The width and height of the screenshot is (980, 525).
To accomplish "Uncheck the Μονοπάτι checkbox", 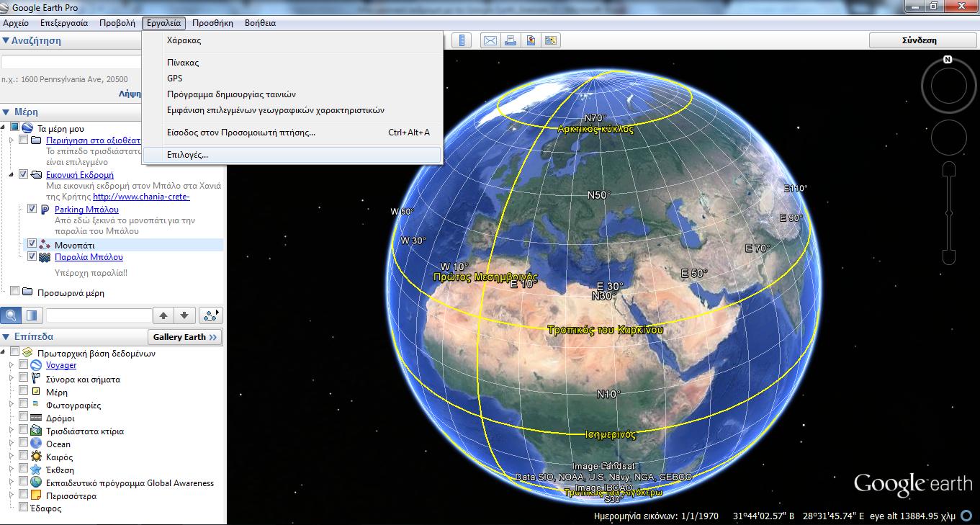I will click(32, 244).
